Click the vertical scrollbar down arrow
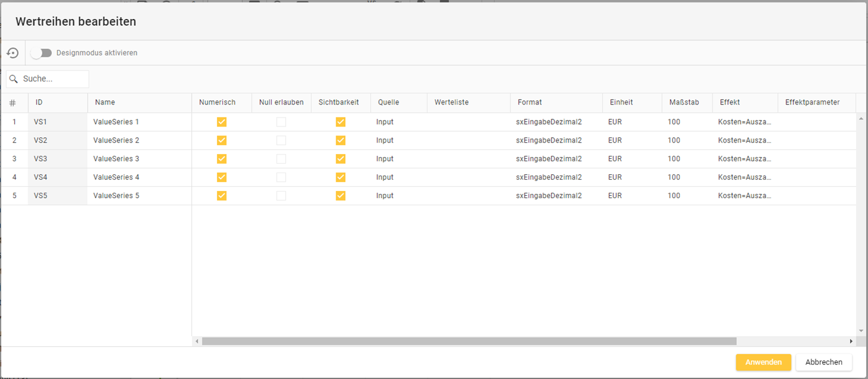The height and width of the screenshot is (379, 868). point(860,331)
